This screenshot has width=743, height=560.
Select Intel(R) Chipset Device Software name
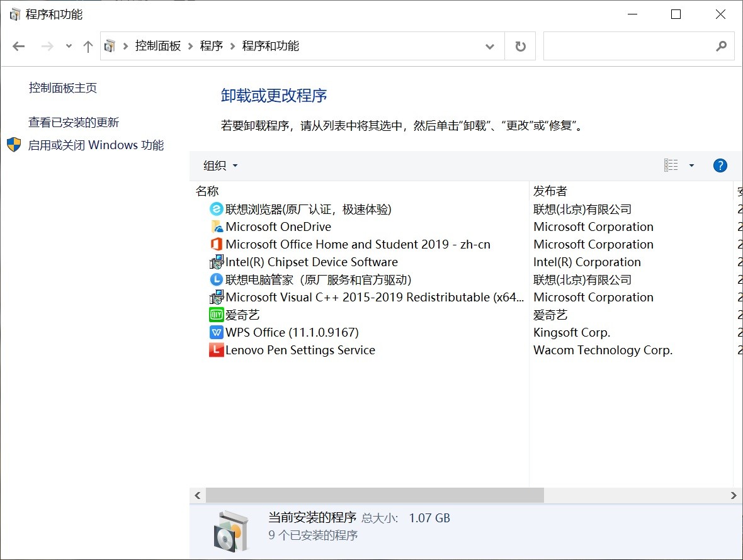click(311, 262)
